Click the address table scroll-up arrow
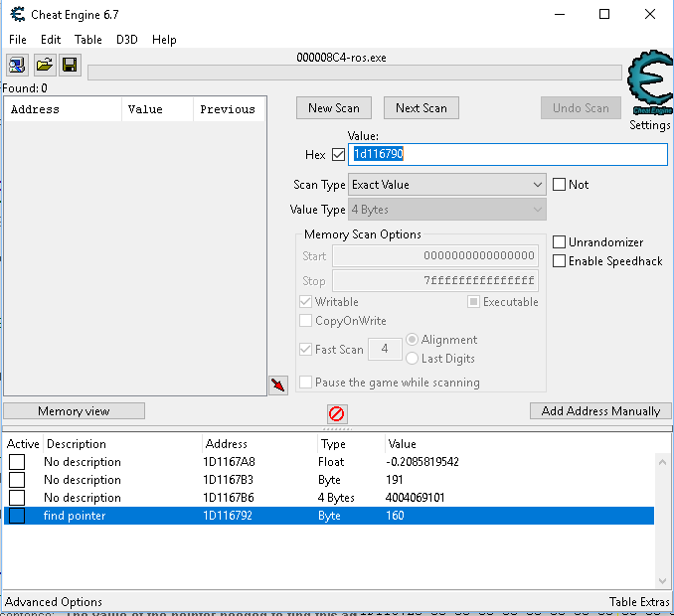Viewport: 674px width, 616px height. click(x=662, y=462)
